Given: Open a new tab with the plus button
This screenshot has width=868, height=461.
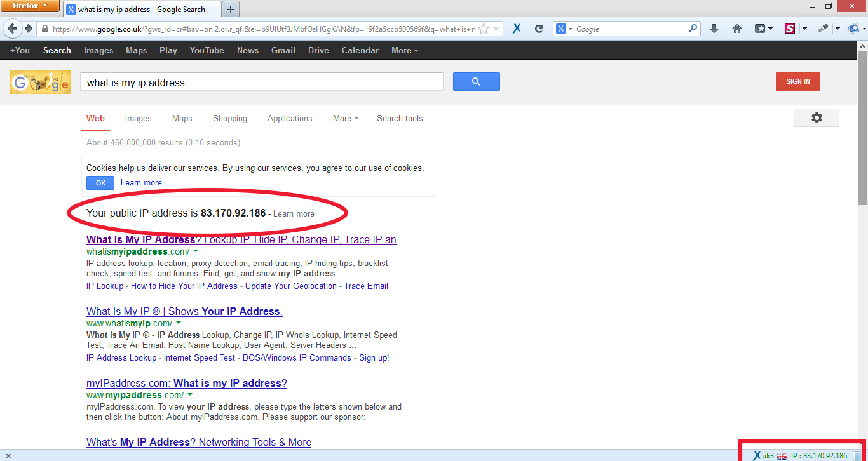Looking at the screenshot, I should (x=231, y=9).
